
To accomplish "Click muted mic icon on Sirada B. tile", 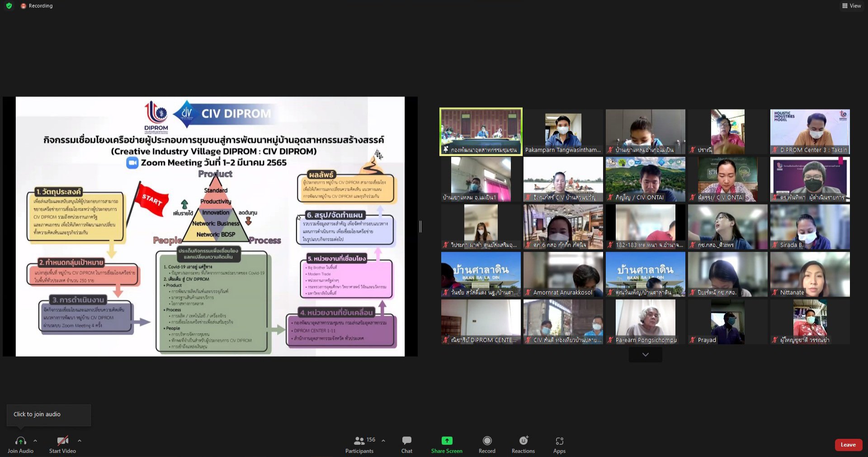I will point(775,245).
